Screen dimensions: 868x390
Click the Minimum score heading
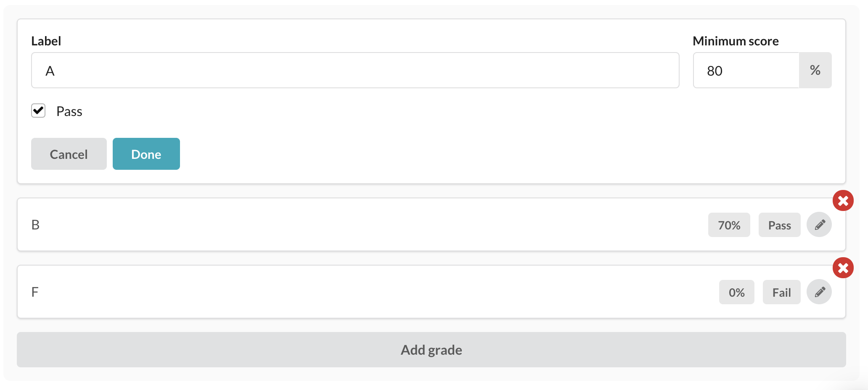(736, 41)
